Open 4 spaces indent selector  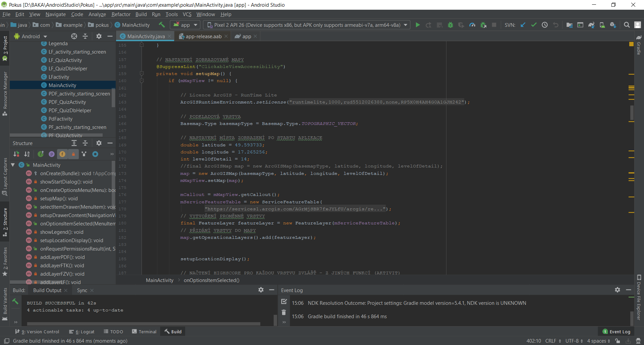599,341
